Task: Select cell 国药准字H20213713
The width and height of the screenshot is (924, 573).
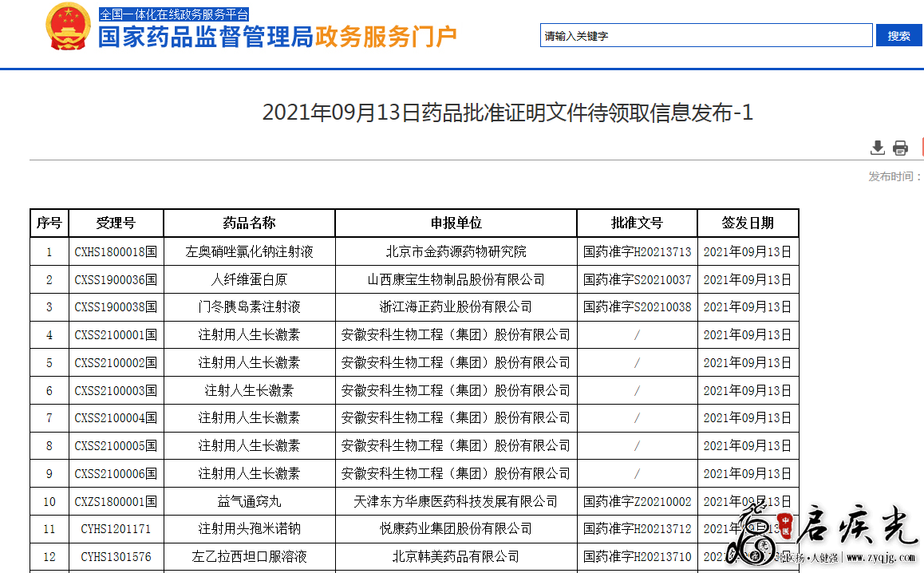Action: click(637, 251)
